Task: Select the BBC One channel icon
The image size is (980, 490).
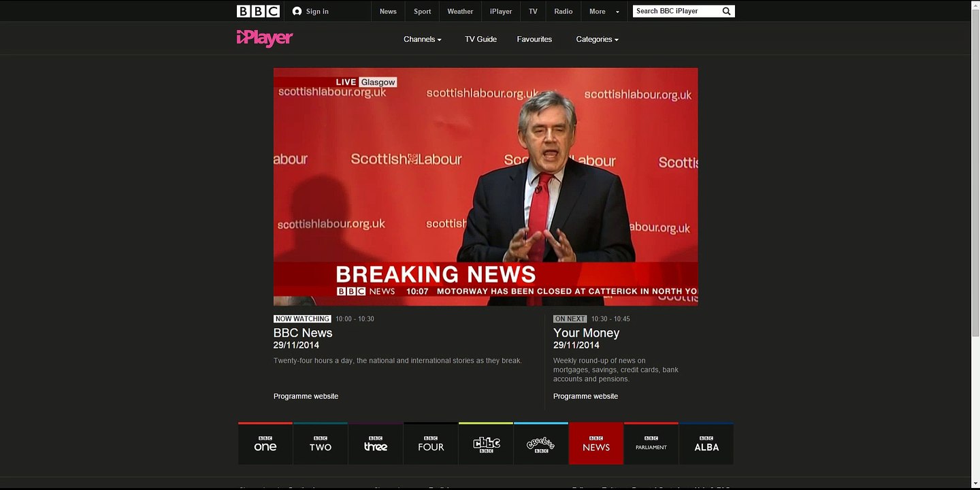Action: tap(265, 444)
